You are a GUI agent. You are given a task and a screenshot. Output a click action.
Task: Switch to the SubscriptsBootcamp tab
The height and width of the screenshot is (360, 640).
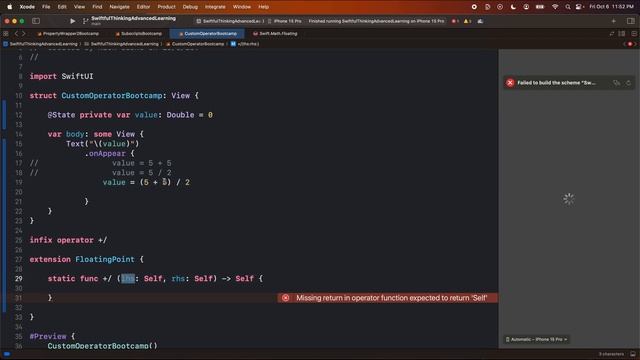(138, 33)
